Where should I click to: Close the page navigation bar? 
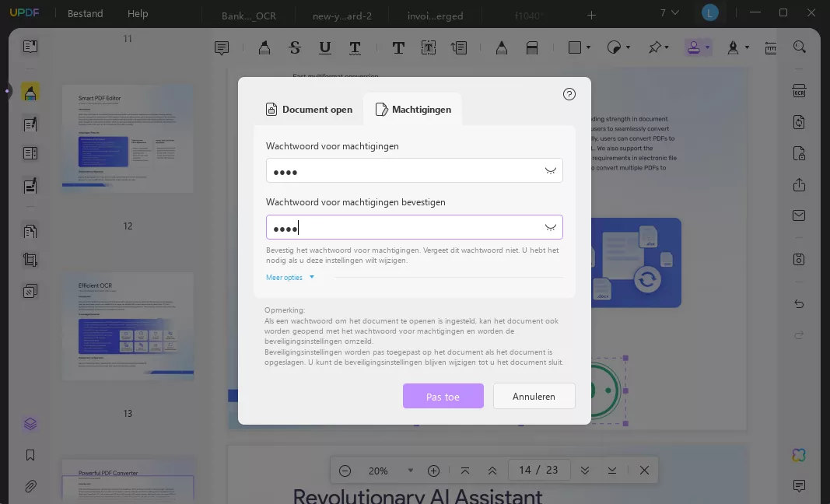pyautogui.click(x=644, y=471)
